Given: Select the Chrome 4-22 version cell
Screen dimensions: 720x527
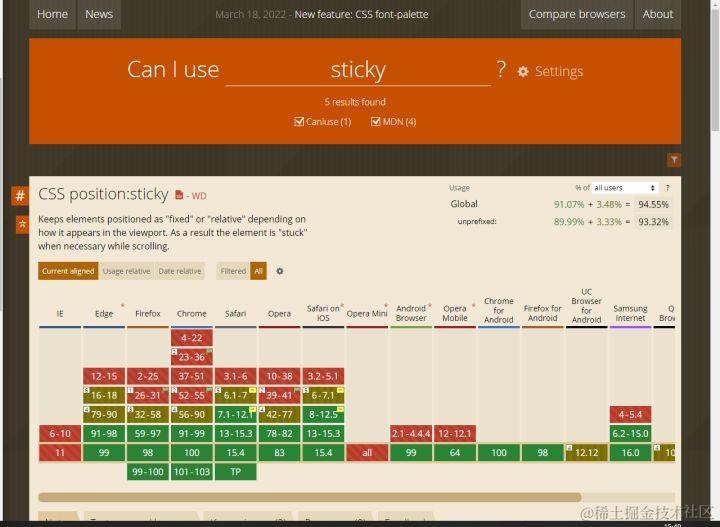Looking at the screenshot, I should tap(191, 338).
